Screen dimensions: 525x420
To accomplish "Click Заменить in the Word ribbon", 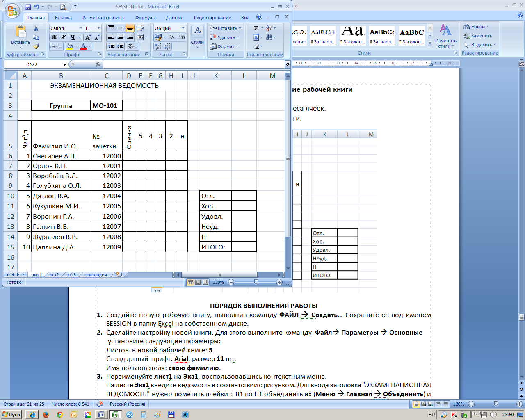I will click(478, 36).
